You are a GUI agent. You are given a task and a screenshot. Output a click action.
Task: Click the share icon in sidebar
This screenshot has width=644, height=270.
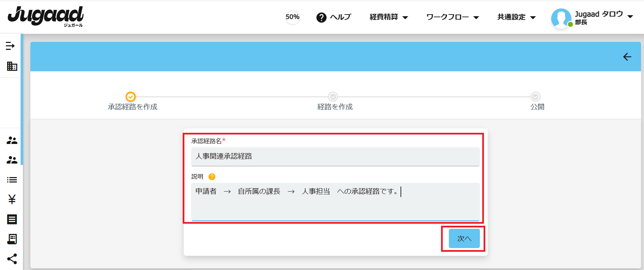12,259
